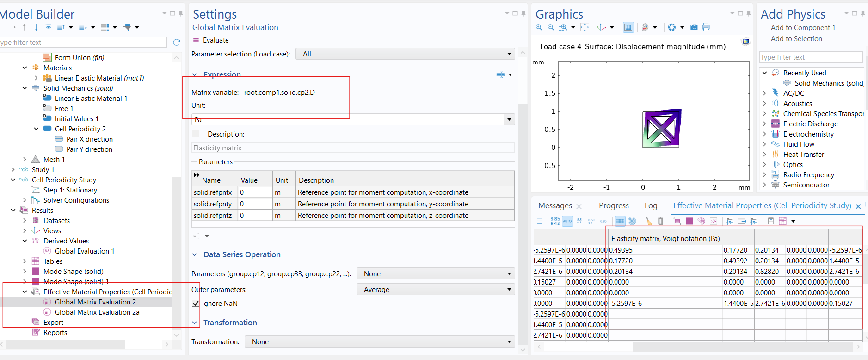The width and height of the screenshot is (868, 360).
Task: Click the Zoom Extents icon in Graphics toolbar
Action: [x=585, y=27]
